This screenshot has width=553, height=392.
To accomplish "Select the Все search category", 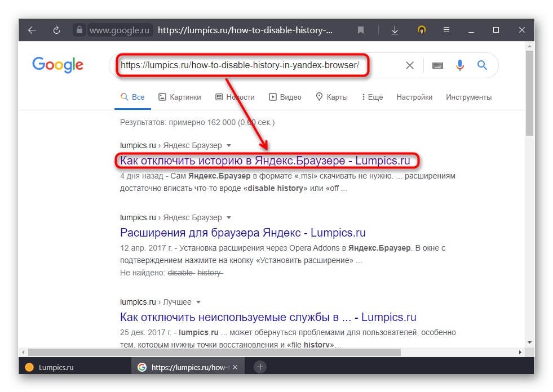I will (132, 97).
